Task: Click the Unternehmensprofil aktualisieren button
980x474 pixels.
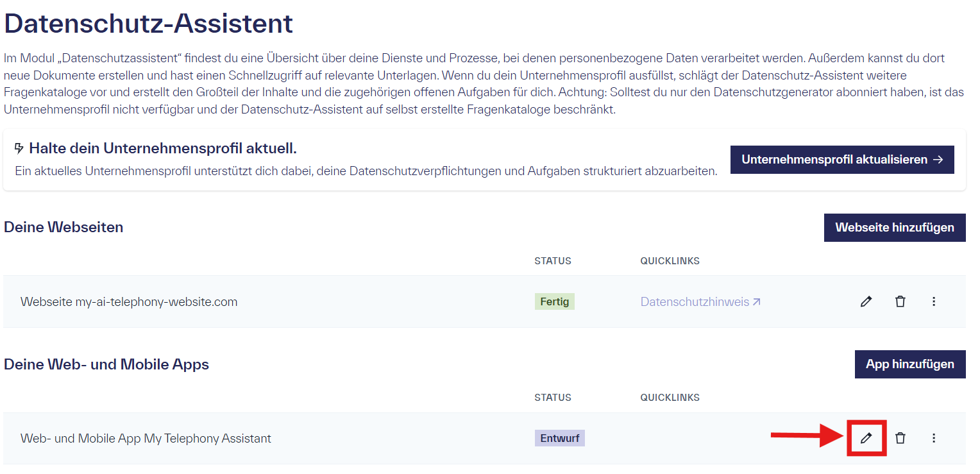Action: (842, 159)
